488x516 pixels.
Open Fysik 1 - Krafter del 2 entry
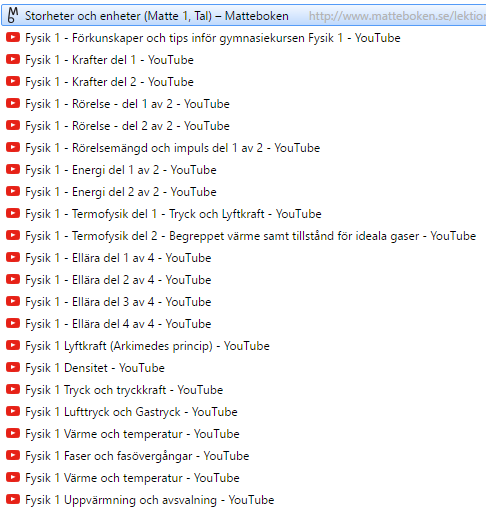coord(109,82)
